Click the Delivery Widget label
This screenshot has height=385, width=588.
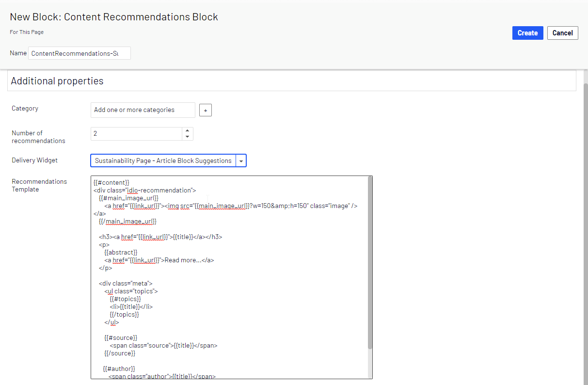click(34, 160)
